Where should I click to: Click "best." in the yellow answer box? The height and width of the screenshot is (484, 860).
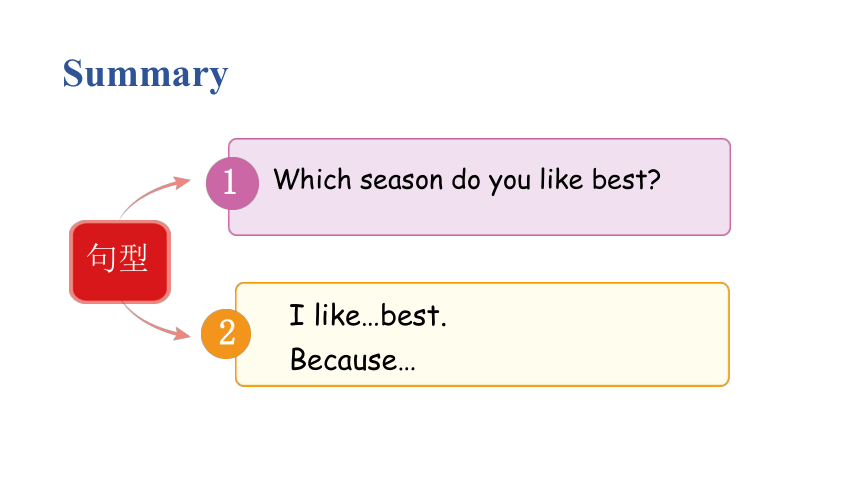414,315
